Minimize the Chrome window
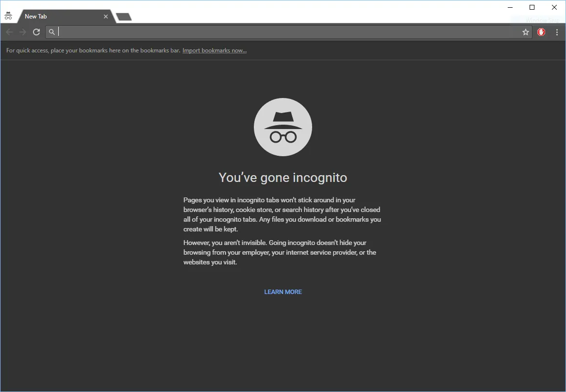 510,7
